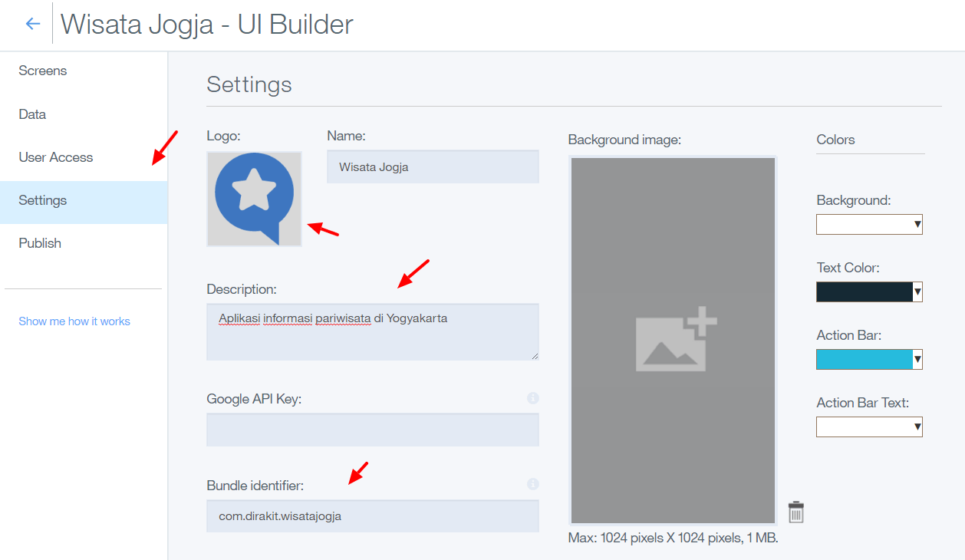965x560 pixels.
Task: Focus the Google API Key field
Action: point(372,430)
